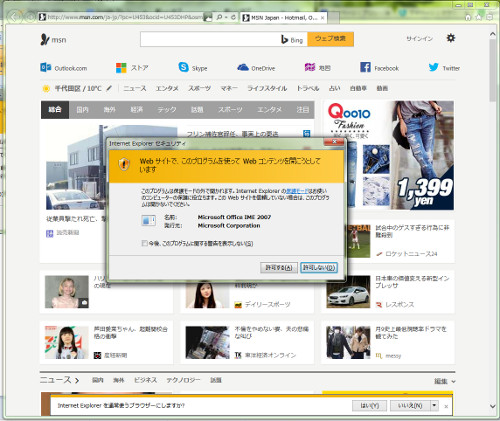Click the browser address bar URL
Screen dimensions: 500x421
tap(125, 17)
